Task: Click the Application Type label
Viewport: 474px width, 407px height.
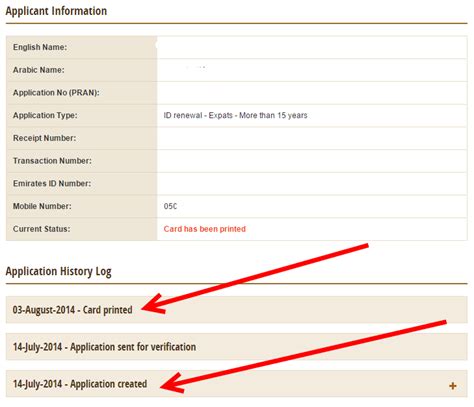Action: [45, 115]
